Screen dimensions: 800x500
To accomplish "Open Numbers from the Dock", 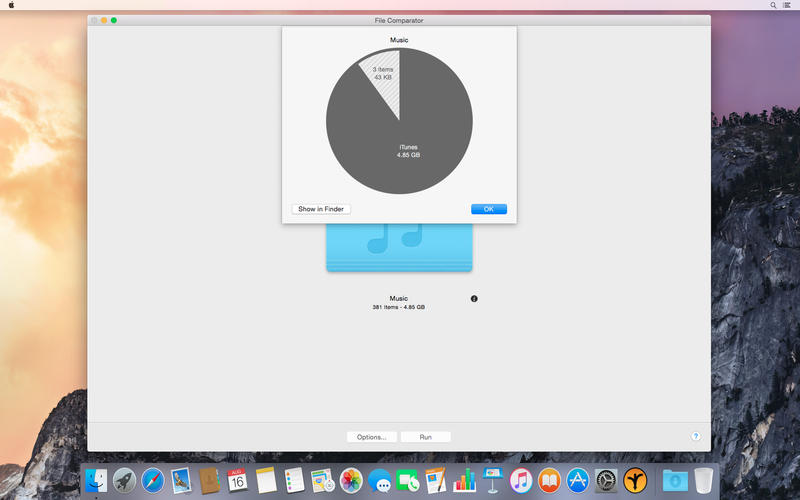I will pyautogui.click(x=464, y=480).
